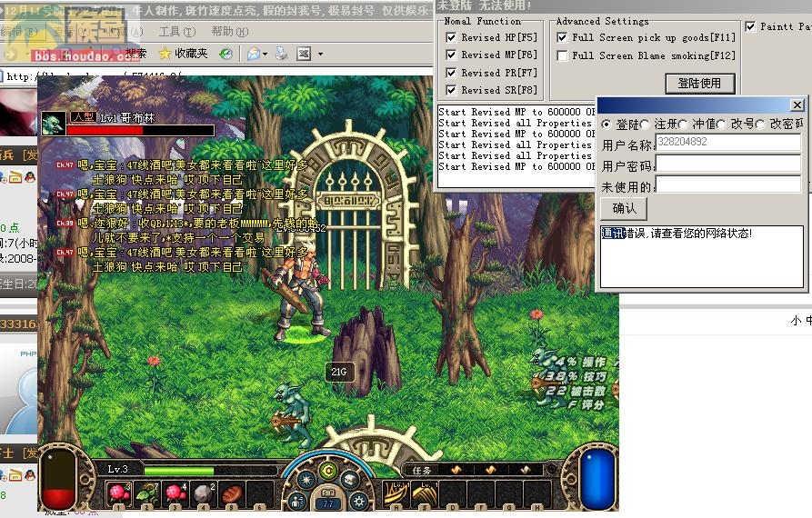Open the skill burst icon in center hub

tap(306, 480)
